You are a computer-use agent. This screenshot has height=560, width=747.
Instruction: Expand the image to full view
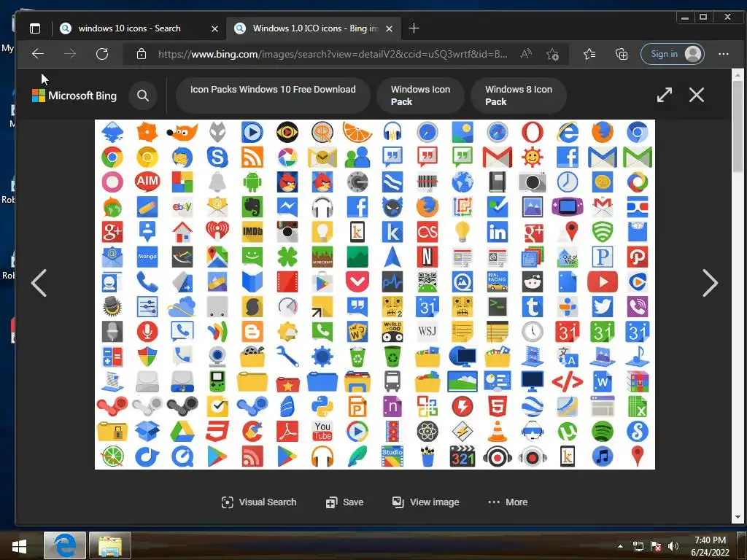[664, 95]
